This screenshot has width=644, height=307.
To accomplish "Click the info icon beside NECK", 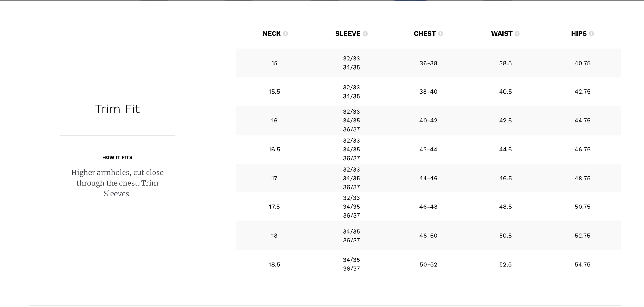I will coord(285,34).
